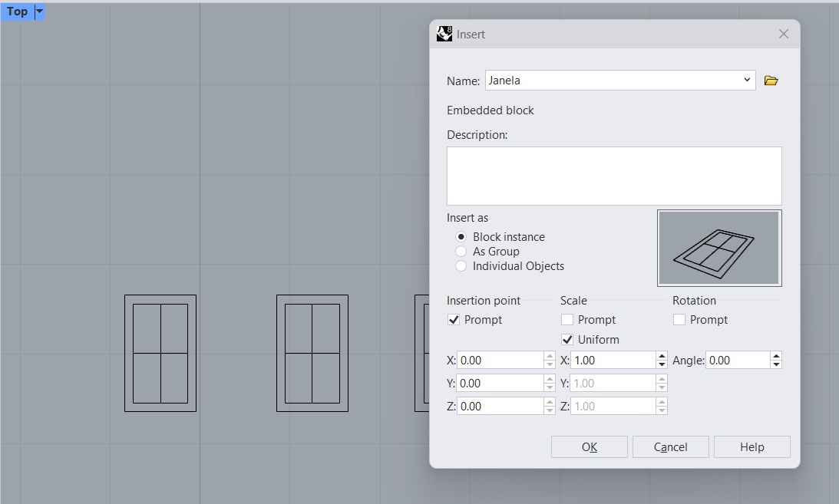The image size is (839, 504).
Task: Decrease the rotation Angle with down arrow
Action: 776,364
